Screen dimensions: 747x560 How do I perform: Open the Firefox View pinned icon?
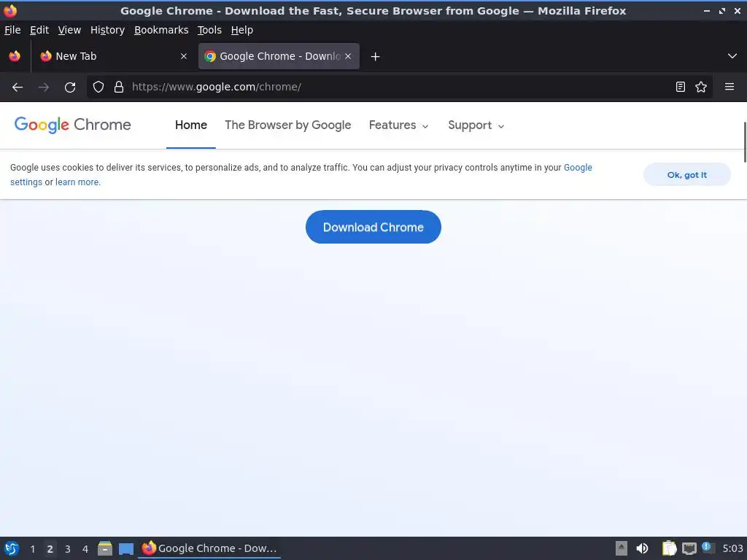click(x=15, y=56)
